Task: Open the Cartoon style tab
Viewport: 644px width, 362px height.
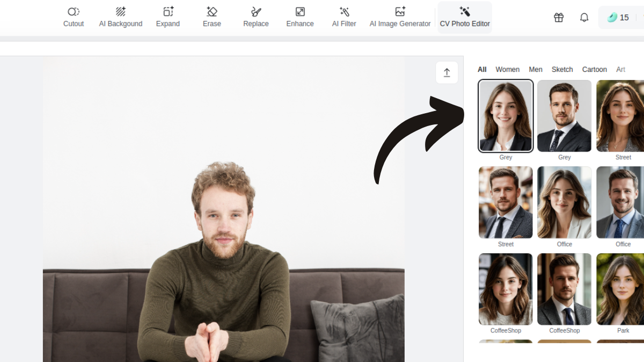Action: click(x=595, y=69)
